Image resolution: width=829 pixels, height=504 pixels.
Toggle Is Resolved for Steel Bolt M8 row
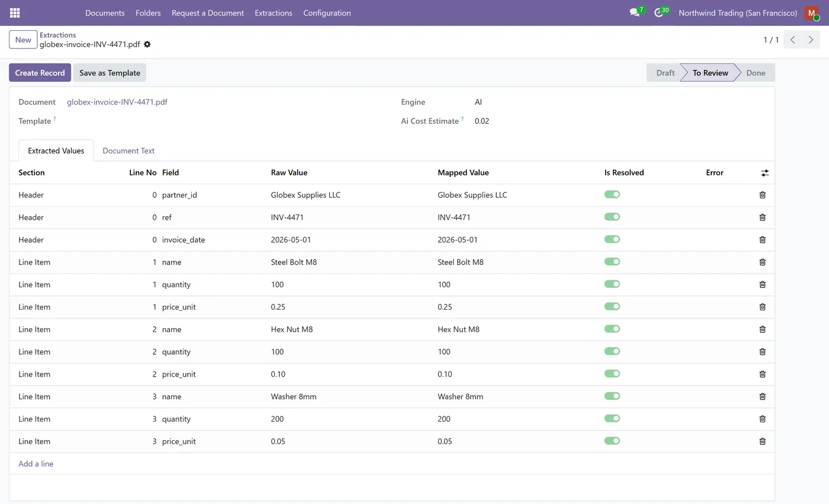612,262
